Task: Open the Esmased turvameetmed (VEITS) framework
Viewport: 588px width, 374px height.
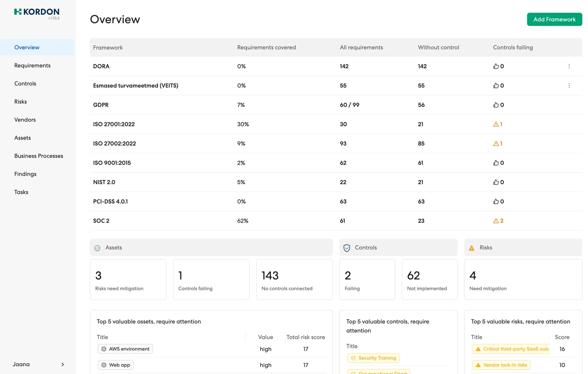Action: tap(336, 86)
